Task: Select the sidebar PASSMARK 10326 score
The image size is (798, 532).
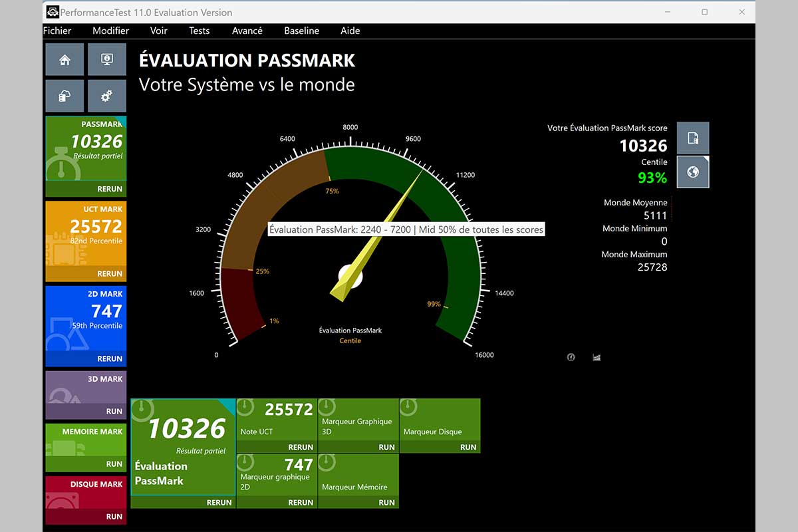Action: tap(97, 142)
